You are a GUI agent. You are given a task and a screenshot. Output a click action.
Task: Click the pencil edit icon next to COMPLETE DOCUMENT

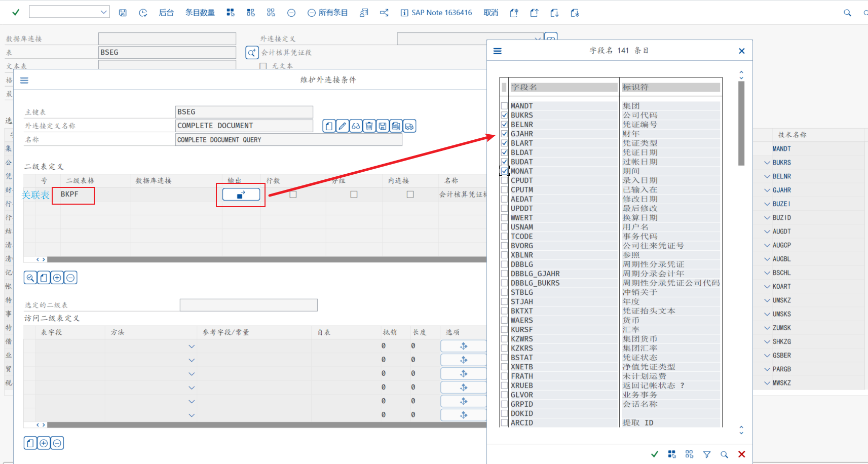coord(343,126)
